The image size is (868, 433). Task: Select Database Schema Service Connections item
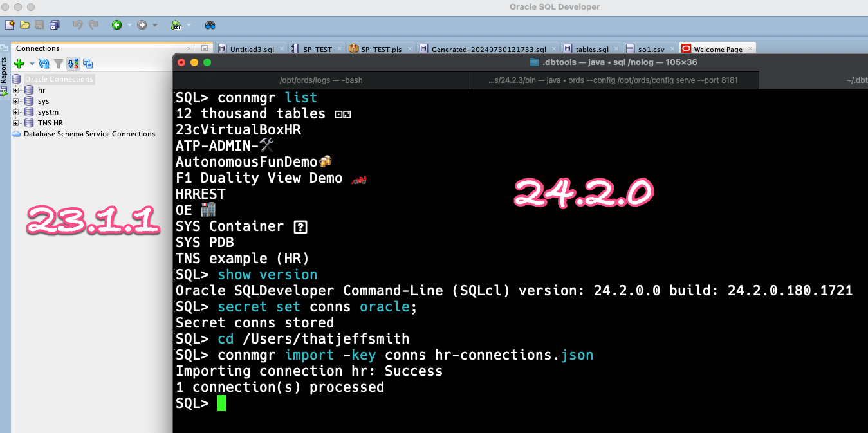click(x=89, y=134)
